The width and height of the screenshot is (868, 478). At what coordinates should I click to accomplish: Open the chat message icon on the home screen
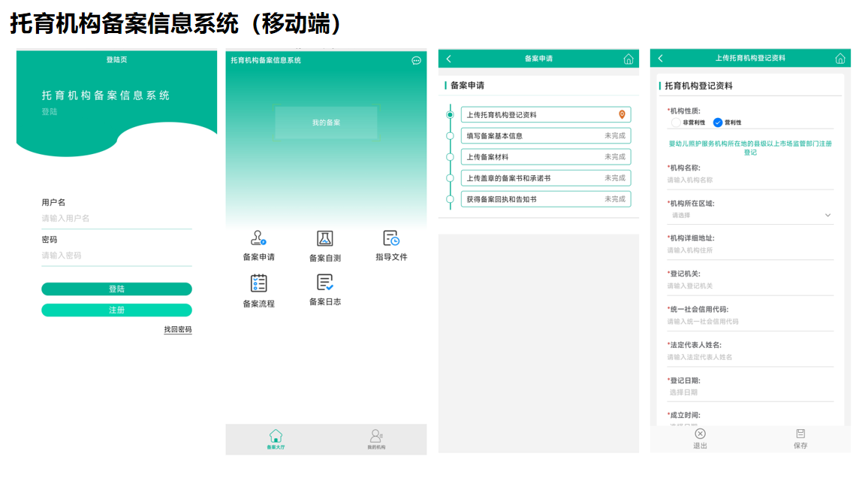pyautogui.click(x=415, y=61)
